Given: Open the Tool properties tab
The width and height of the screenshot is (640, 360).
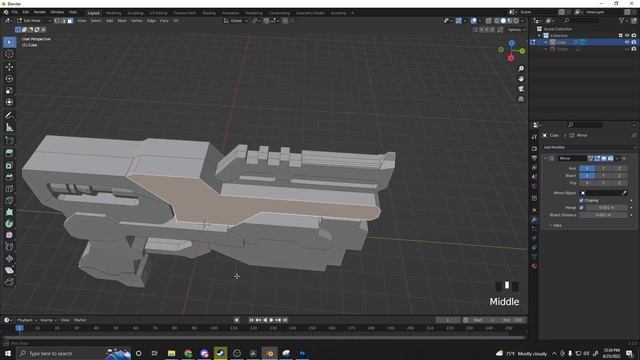Looking at the screenshot, I should [x=534, y=137].
